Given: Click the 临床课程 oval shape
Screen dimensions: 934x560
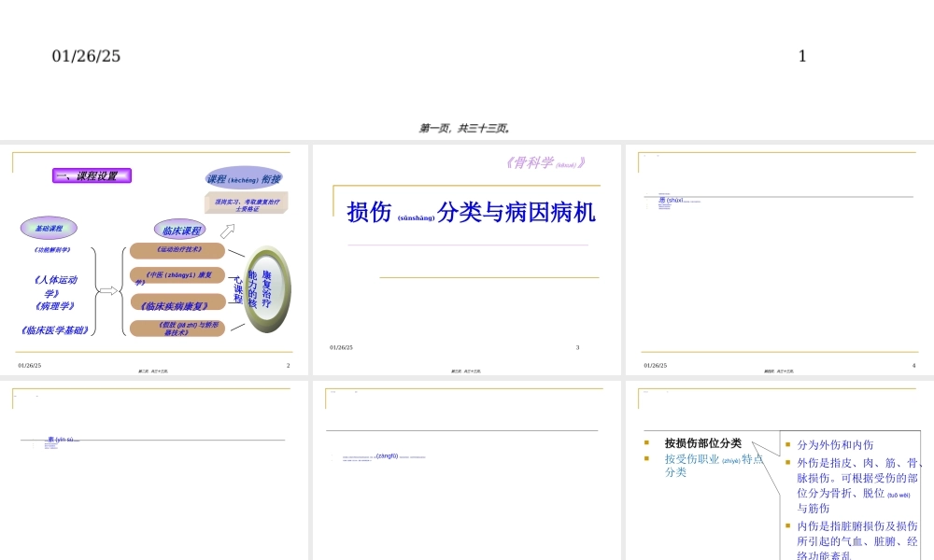Looking at the screenshot, I should click(x=180, y=229).
